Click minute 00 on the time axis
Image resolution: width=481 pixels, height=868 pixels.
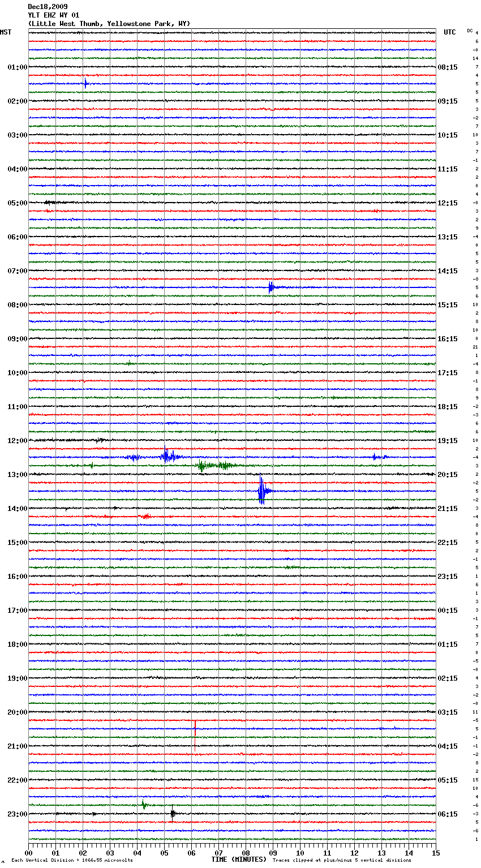(x=28, y=853)
